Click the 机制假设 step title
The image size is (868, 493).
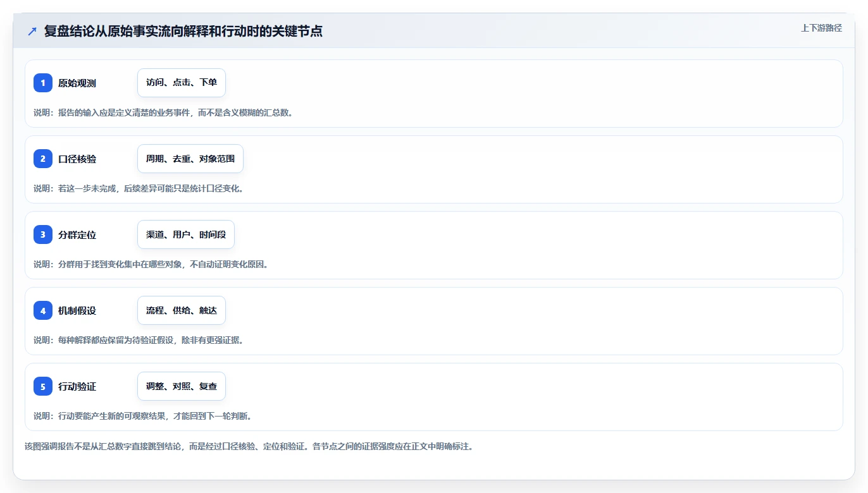(77, 310)
